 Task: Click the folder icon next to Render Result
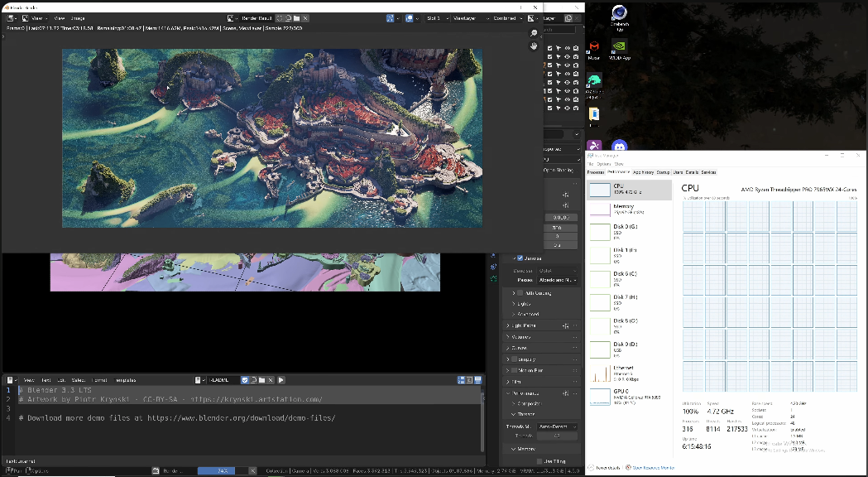pos(297,18)
